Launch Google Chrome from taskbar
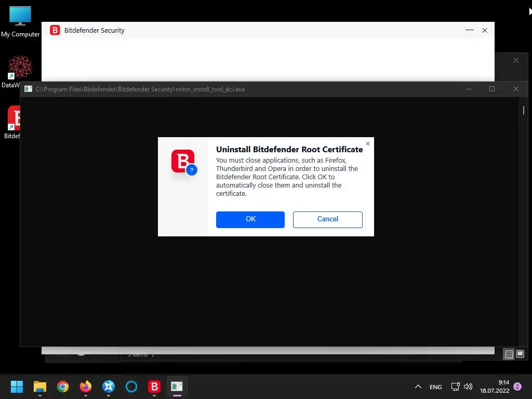 63,387
